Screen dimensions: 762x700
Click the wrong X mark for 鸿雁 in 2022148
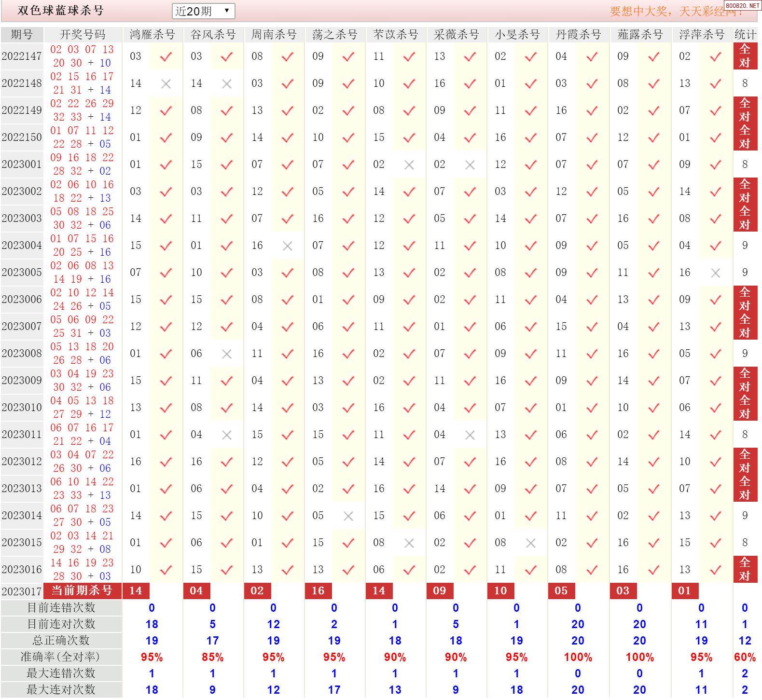coord(166,84)
